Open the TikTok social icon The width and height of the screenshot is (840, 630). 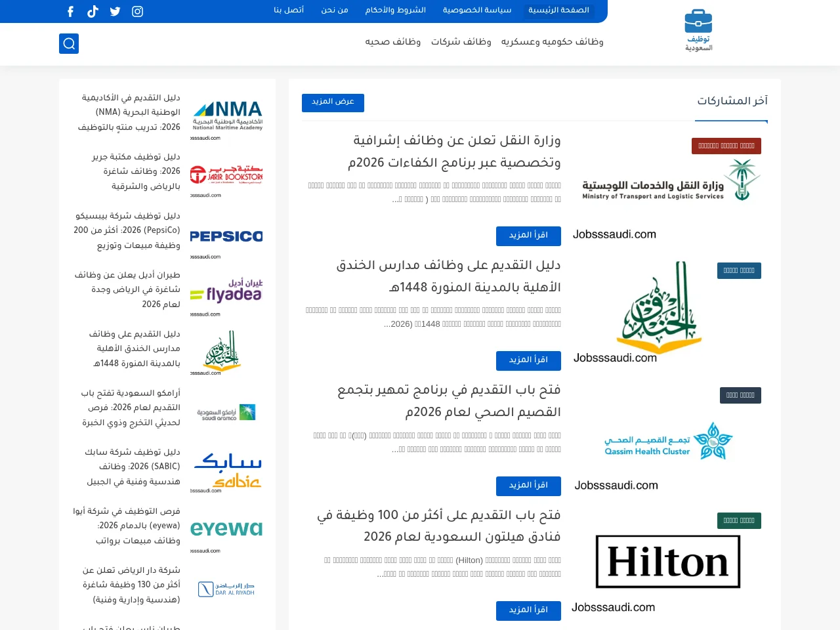(x=93, y=11)
